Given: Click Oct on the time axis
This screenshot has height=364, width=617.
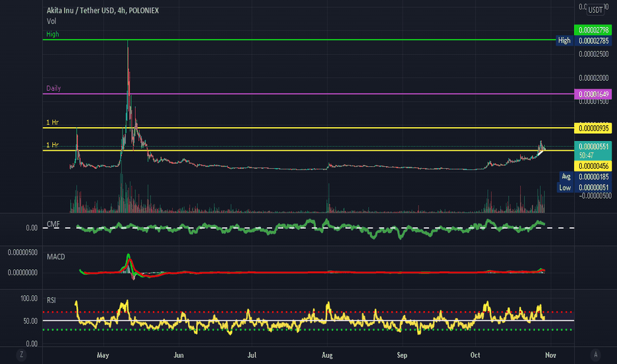Looking at the screenshot, I should [475, 355].
